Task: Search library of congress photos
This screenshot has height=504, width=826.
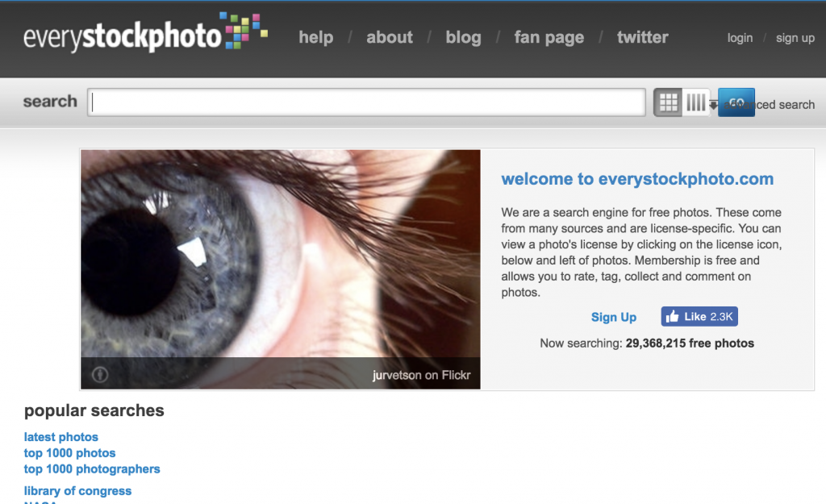Action: click(77, 491)
